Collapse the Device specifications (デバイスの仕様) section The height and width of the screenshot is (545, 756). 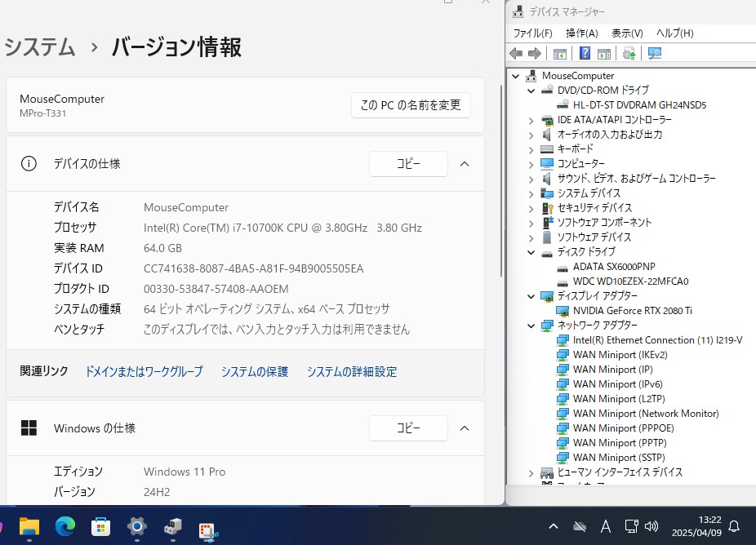click(x=465, y=164)
